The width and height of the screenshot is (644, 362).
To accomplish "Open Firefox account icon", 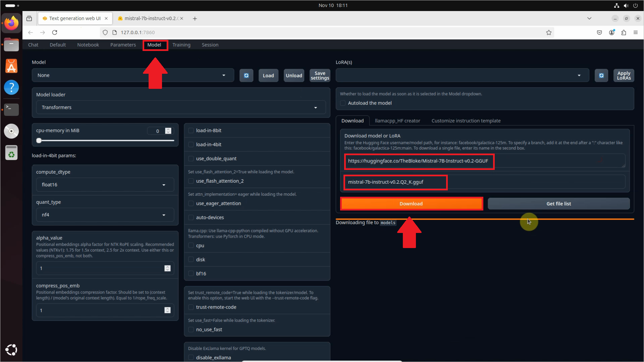I will click(x=612, y=33).
